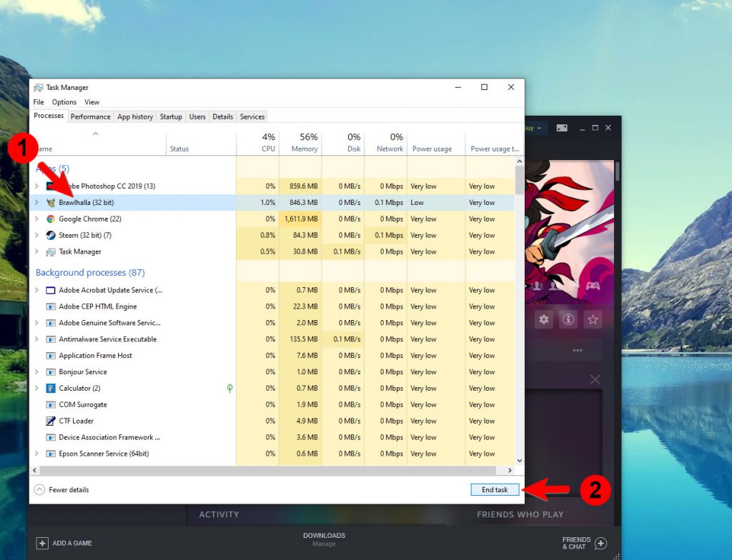Open the three-dot more options in Steam
This screenshot has width=732, height=560.
tap(578, 350)
